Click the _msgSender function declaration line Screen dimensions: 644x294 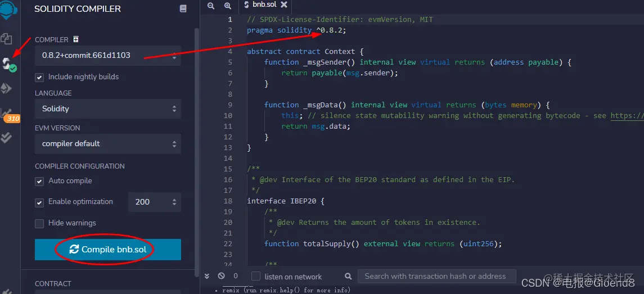click(x=418, y=62)
